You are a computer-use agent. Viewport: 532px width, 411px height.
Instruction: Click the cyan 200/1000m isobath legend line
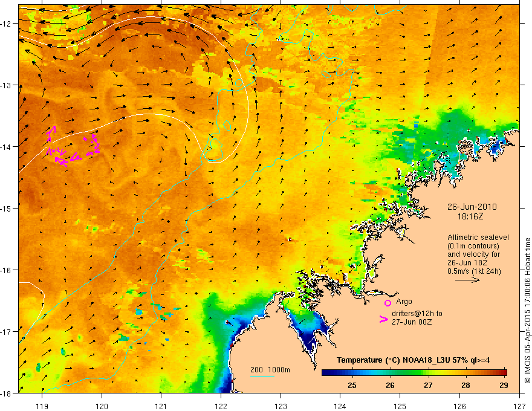point(262,376)
